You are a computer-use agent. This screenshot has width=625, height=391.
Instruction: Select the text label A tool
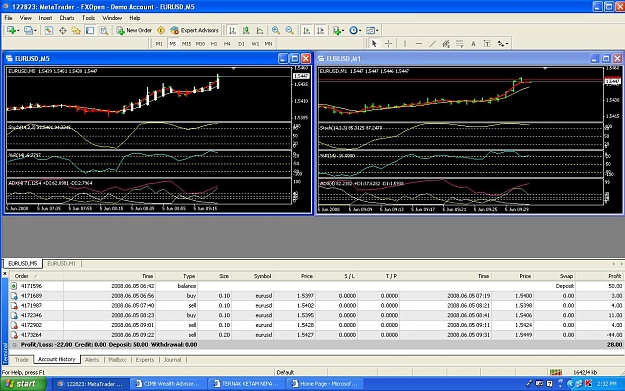(473, 44)
